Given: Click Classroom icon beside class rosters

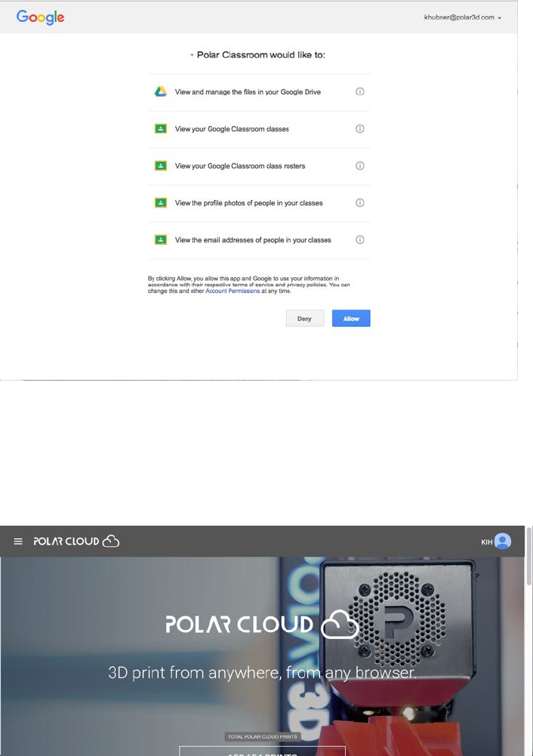Looking at the screenshot, I should click(x=161, y=166).
